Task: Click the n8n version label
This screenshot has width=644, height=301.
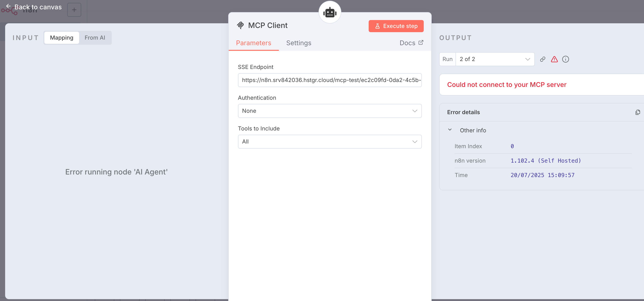Action: click(x=470, y=161)
